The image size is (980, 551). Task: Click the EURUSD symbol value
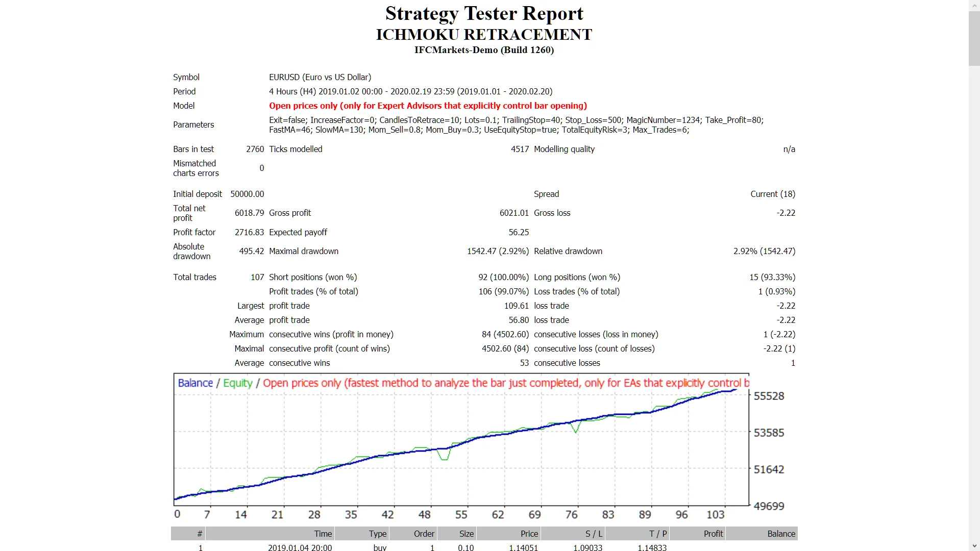coord(320,77)
